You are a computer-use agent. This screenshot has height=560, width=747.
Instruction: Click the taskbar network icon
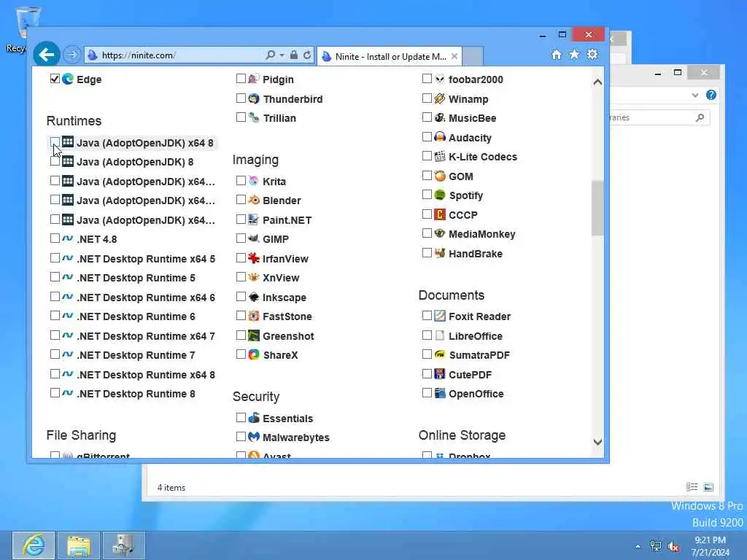click(x=656, y=546)
